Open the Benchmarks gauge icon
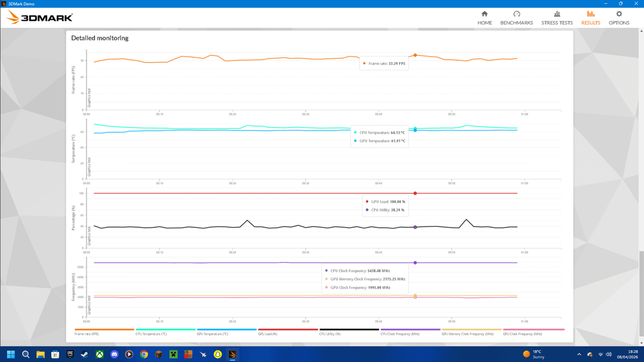 [x=516, y=14]
